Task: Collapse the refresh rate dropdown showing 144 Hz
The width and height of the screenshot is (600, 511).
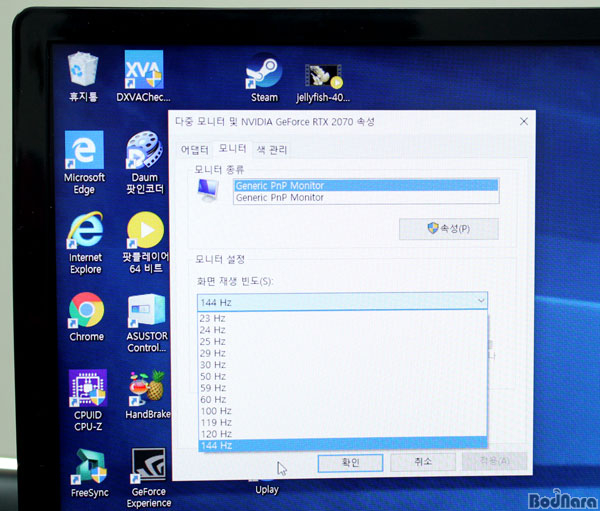Action: [342, 302]
